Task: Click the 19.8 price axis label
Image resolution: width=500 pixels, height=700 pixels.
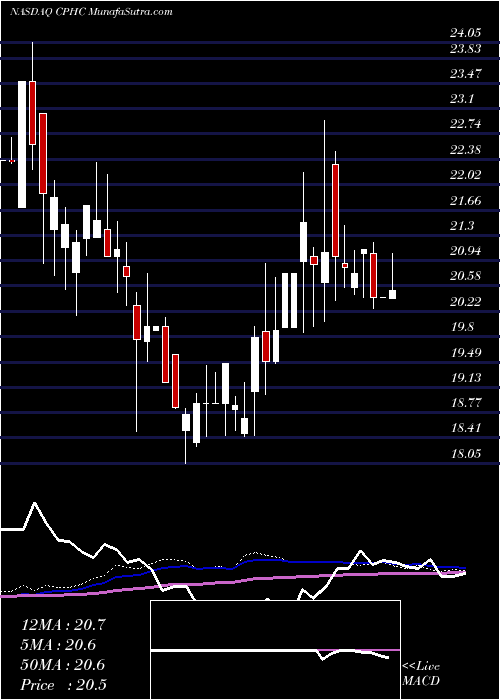Action: tap(461, 327)
